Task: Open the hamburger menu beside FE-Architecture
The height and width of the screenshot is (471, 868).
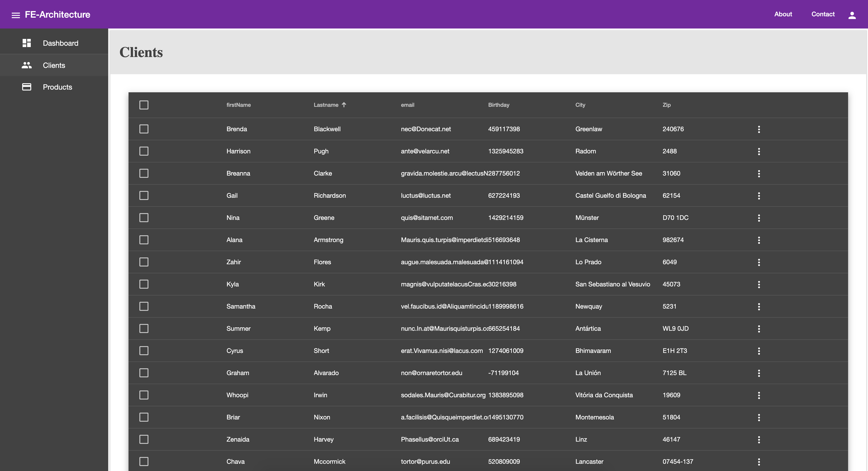Action: 15,15
